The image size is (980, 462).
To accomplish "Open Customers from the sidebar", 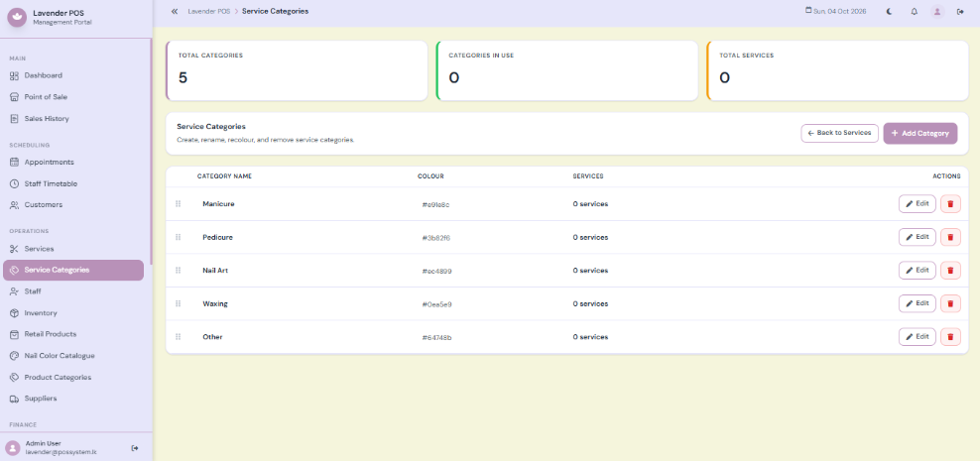I will pyautogui.click(x=73, y=205).
